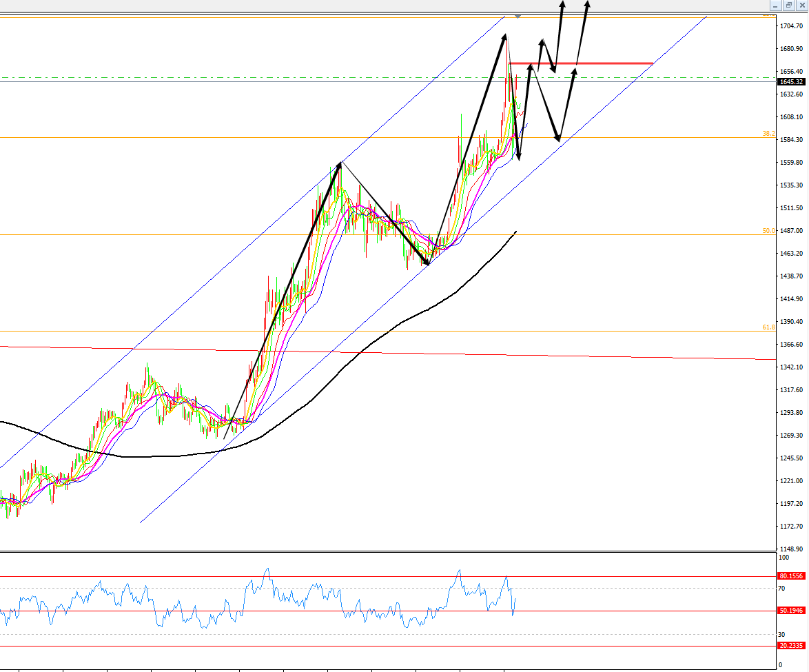The height and width of the screenshot is (672, 809).
Task: Close the chart window
Action: tap(801, 5)
